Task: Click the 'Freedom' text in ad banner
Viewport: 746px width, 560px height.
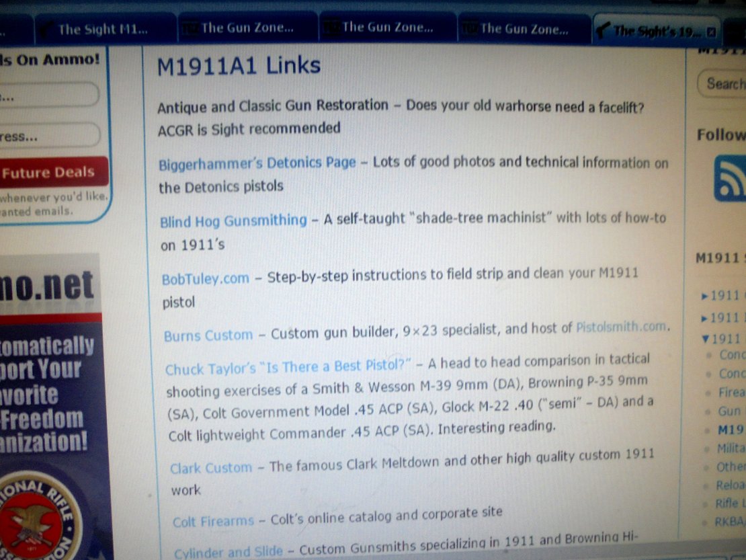Action: coord(42,419)
